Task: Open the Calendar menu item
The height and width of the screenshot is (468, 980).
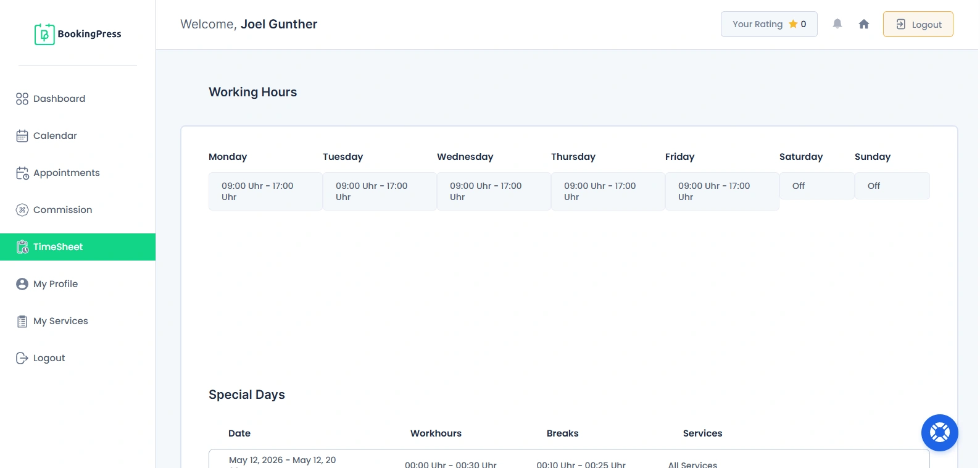Action: point(78,136)
